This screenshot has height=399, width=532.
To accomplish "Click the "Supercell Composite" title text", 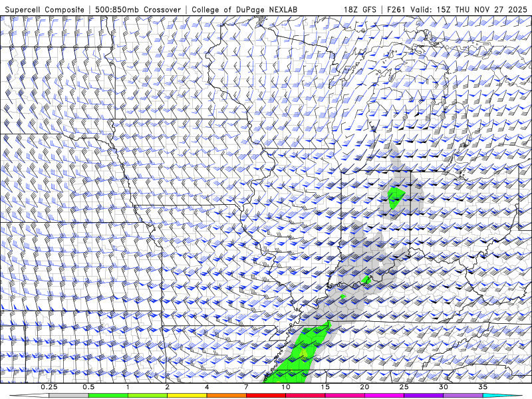I will coord(45,9).
